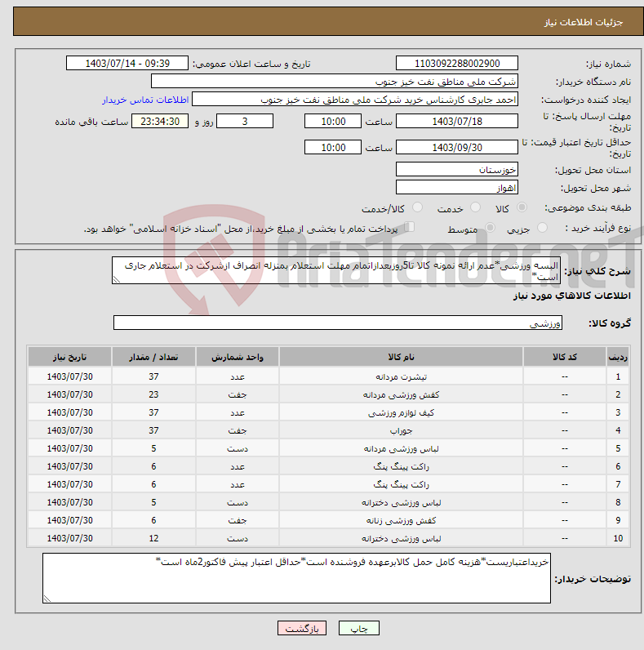Click the price validity date 1403/09/30
The width and height of the screenshot is (644, 650).
pyautogui.click(x=457, y=147)
